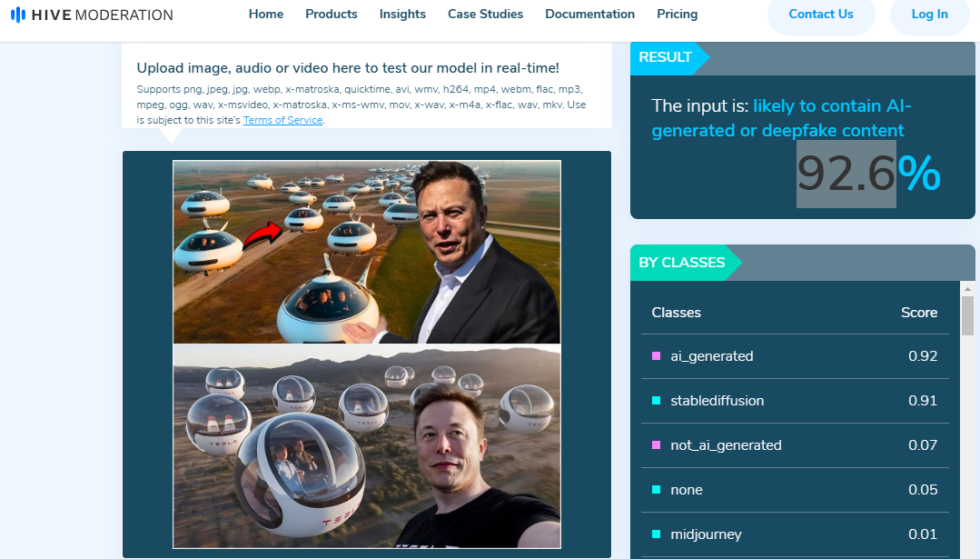Open the Documentation page

(x=588, y=15)
